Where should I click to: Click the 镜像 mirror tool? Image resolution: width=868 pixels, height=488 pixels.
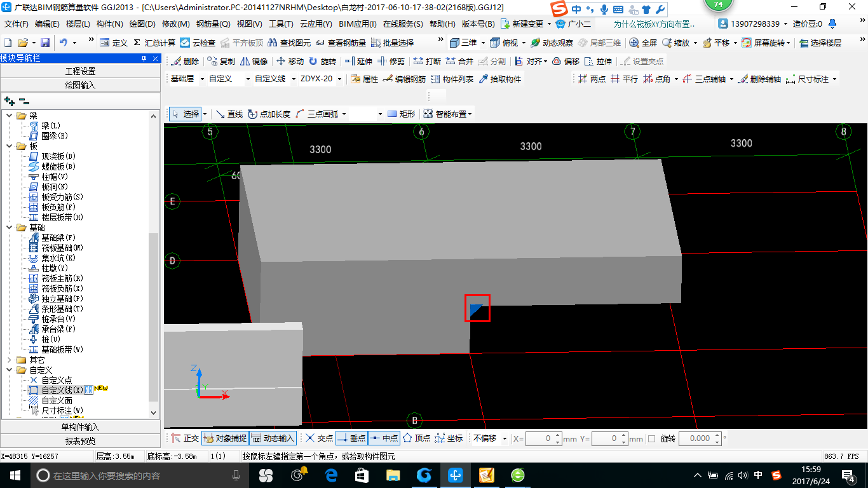pyautogui.click(x=254, y=62)
